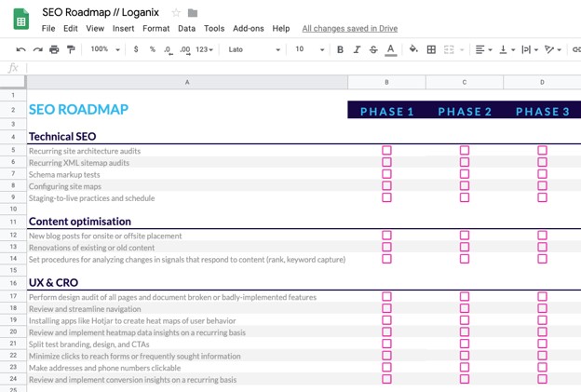This screenshot has height=392, width=581.
Task: Select the UX & CRO heading cell
Action: (x=187, y=283)
